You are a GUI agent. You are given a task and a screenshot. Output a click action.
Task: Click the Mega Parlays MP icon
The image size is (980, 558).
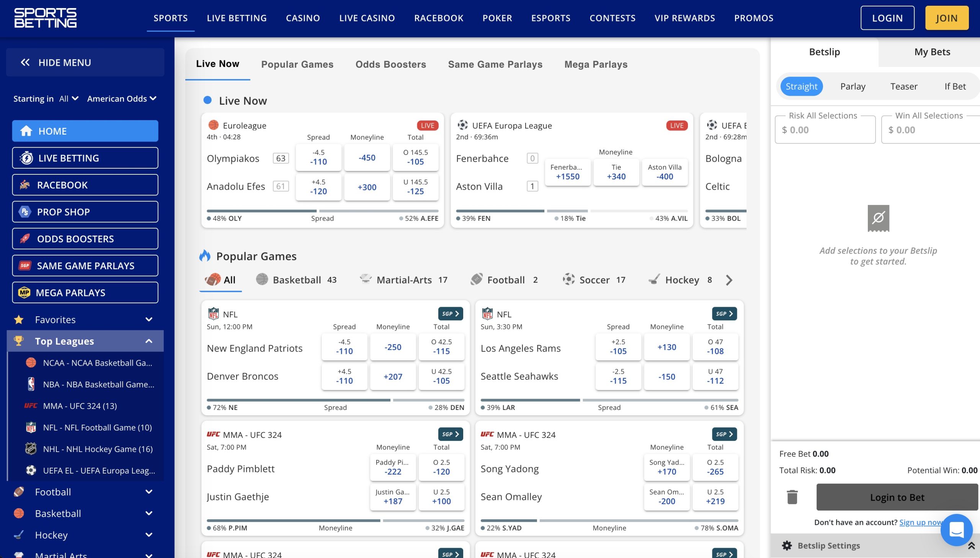tap(24, 293)
